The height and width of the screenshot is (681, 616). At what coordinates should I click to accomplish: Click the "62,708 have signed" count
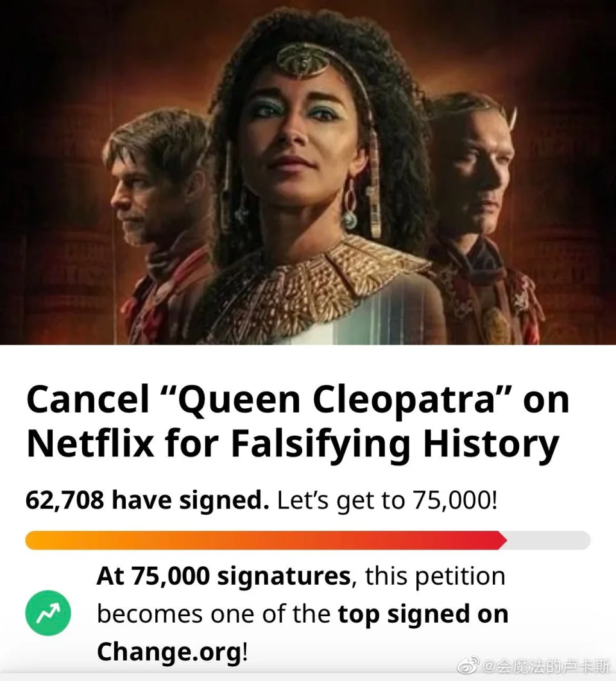(147, 500)
